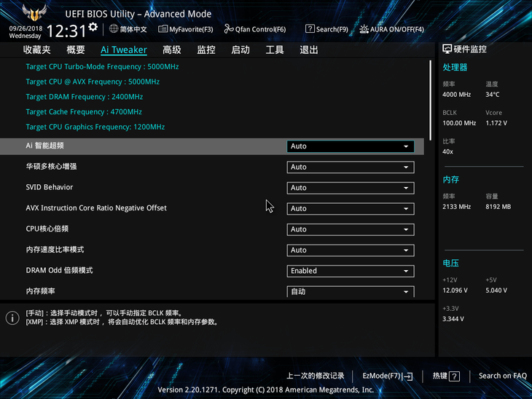Open the 工具 tab

[275, 50]
